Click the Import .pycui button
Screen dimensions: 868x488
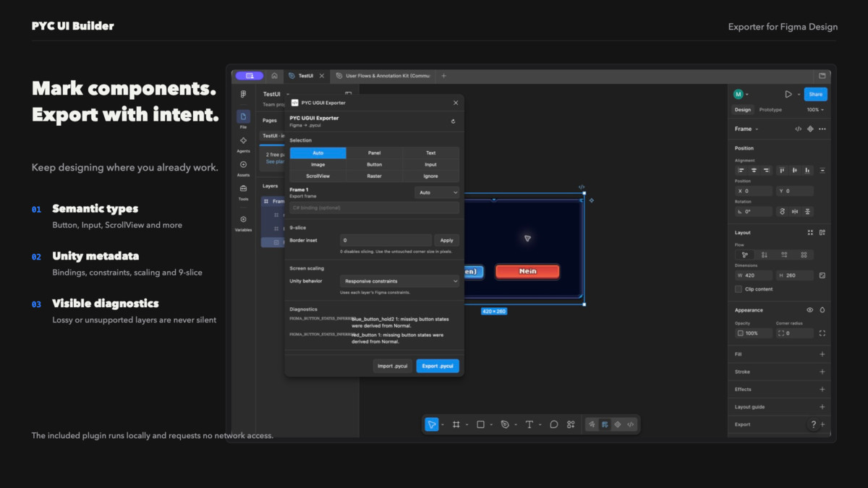click(393, 366)
